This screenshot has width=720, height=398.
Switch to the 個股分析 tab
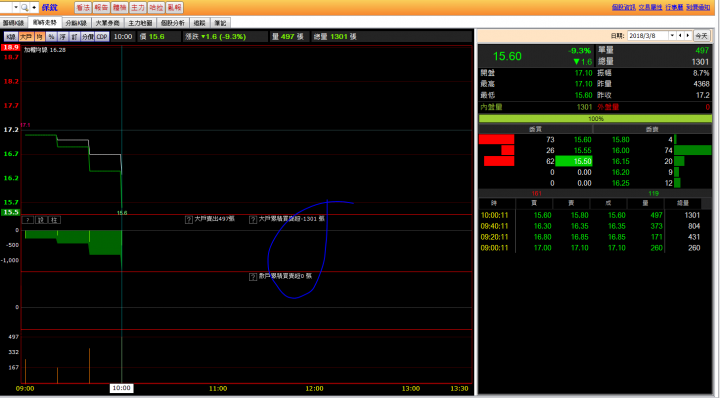(x=173, y=23)
